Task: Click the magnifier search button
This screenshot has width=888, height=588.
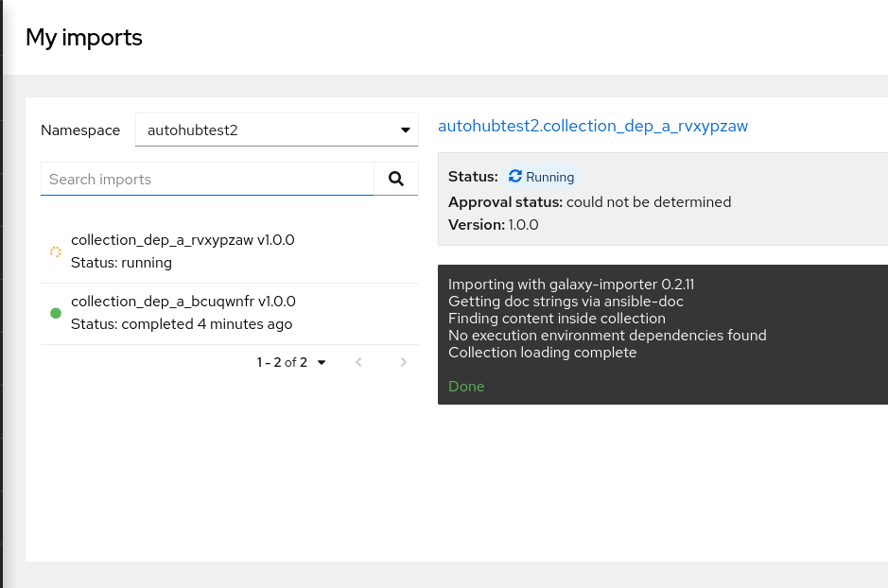Action: pos(396,179)
